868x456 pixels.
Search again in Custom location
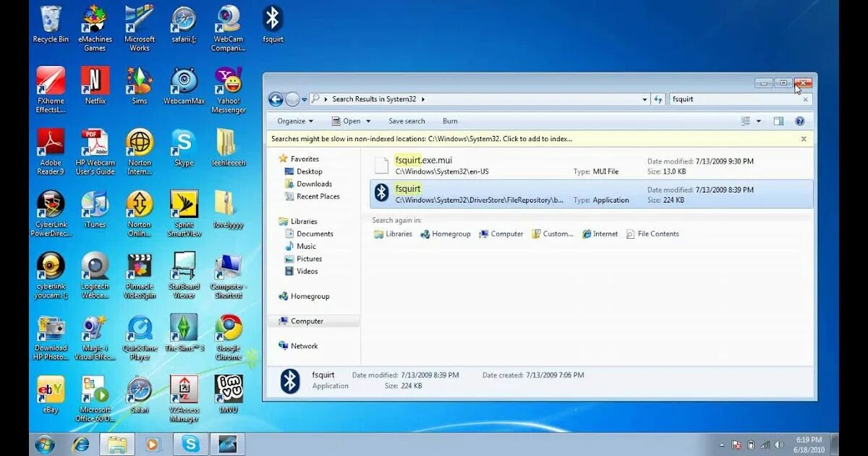(x=552, y=234)
